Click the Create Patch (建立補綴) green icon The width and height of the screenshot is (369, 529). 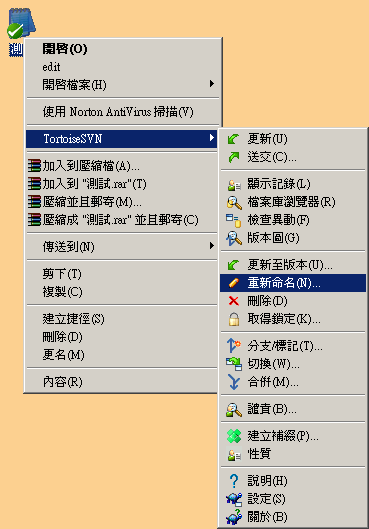click(234, 436)
